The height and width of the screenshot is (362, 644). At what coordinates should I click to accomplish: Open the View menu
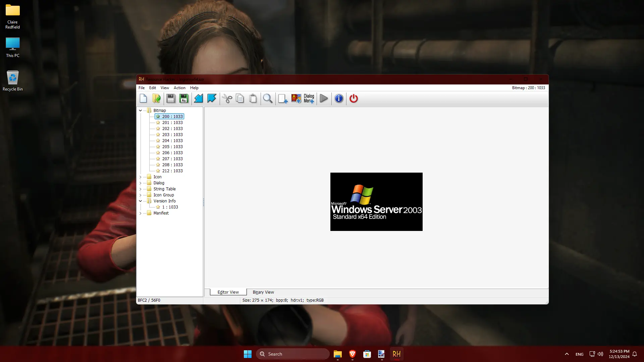point(165,88)
